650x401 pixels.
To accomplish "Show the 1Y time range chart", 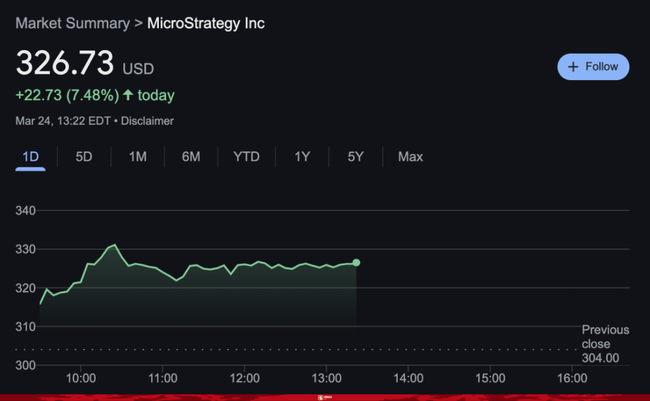I will coord(302,157).
